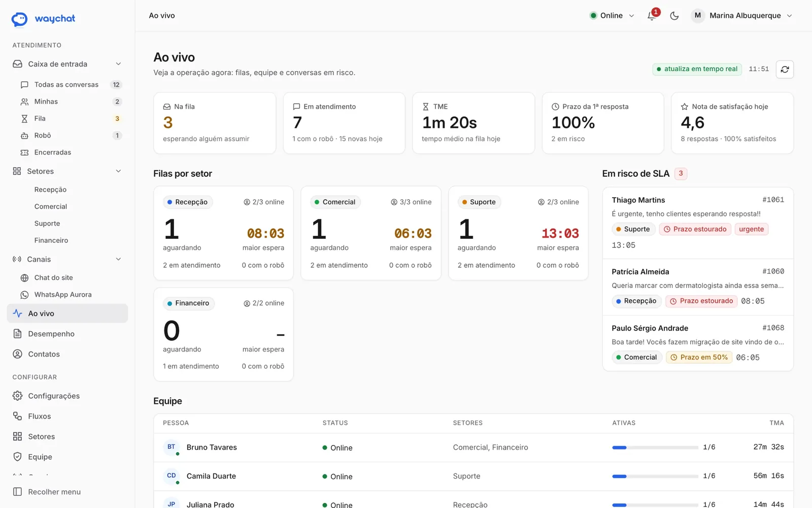The image size is (812, 508).
Task: Open Minhas conversations
Action: coord(71,102)
